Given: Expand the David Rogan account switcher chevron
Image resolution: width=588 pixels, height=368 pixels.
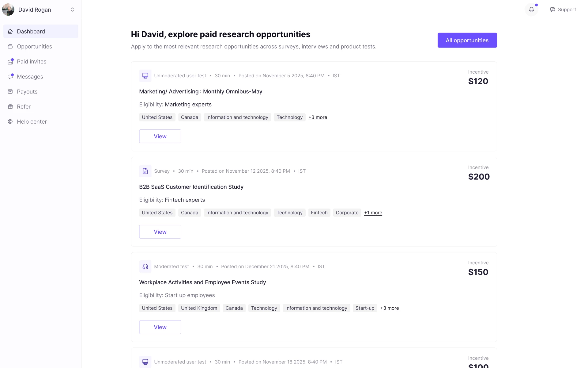Looking at the screenshot, I should pos(73,10).
